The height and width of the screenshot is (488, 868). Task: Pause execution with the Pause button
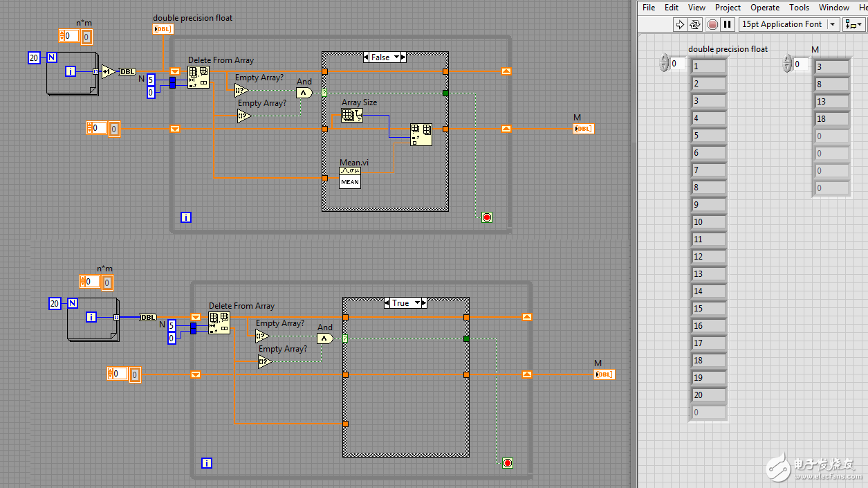727,24
